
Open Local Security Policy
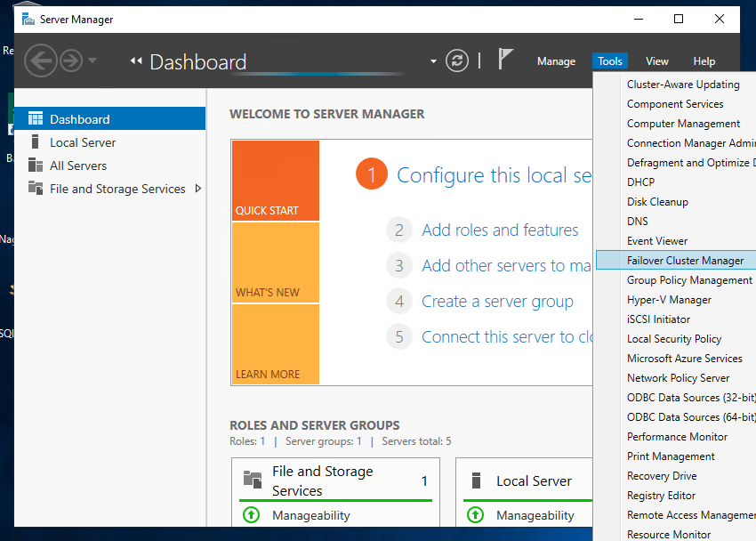[676, 339]
